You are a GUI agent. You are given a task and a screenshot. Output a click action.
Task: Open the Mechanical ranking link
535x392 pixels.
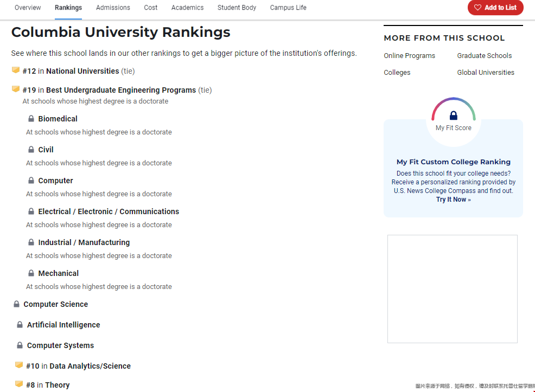click(x=59, y=273)
